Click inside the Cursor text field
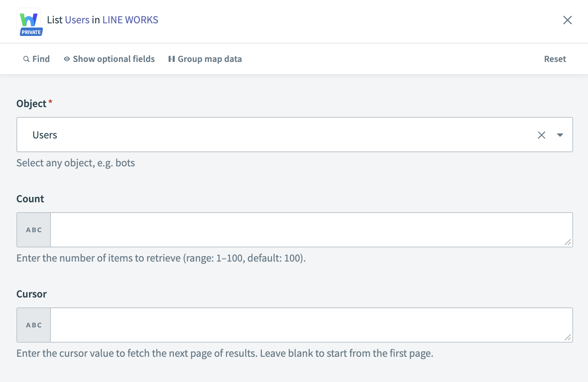The height and width of the screenshot is (382, 588). [x=306, y=325]
